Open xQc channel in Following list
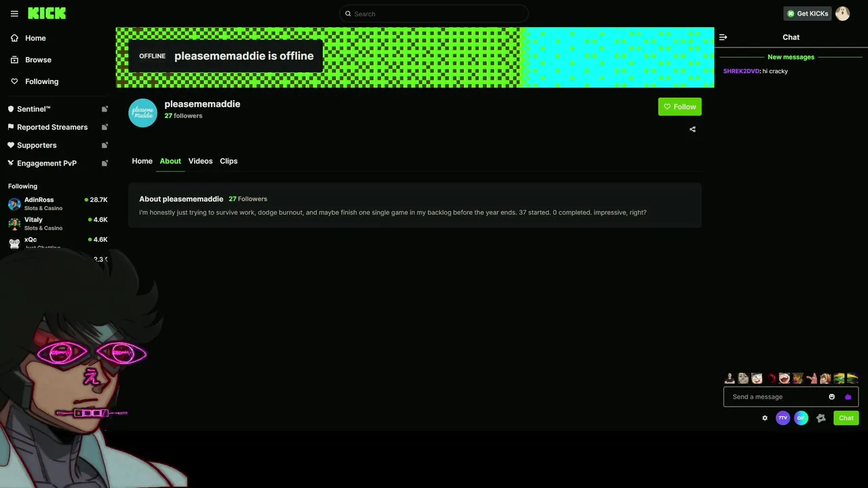The image size is (868, 488). point(58,242)
